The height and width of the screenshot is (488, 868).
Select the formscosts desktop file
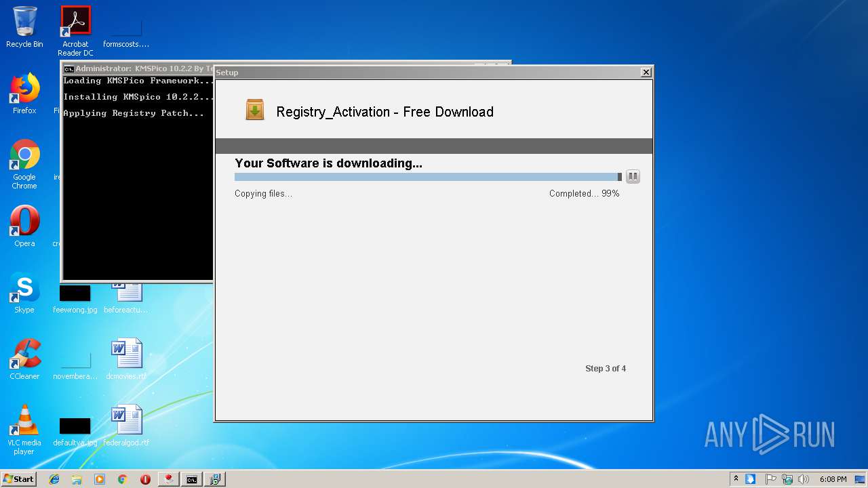(x=126, y=31)
